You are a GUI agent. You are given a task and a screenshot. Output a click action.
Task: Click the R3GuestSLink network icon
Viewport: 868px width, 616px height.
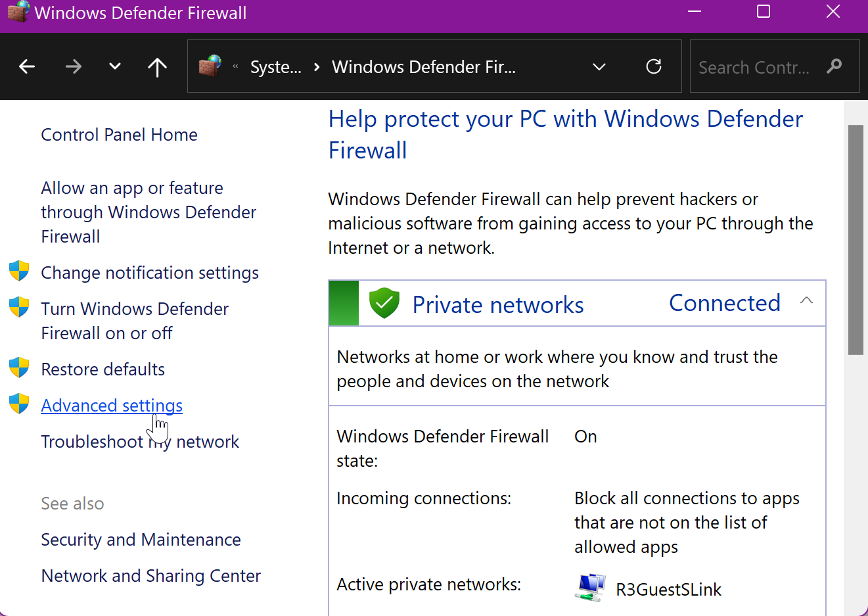tap(590, 587)
